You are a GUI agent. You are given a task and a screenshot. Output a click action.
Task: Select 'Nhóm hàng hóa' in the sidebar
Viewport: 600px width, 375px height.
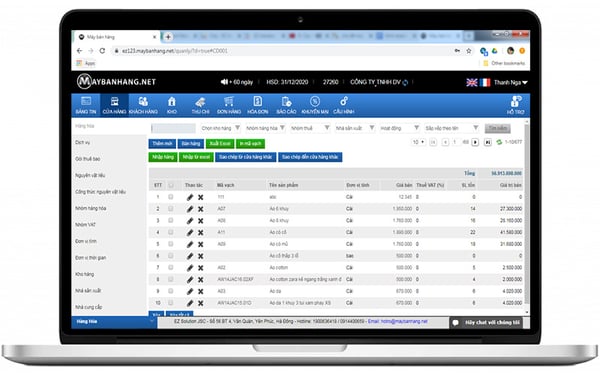click(91, 208)
